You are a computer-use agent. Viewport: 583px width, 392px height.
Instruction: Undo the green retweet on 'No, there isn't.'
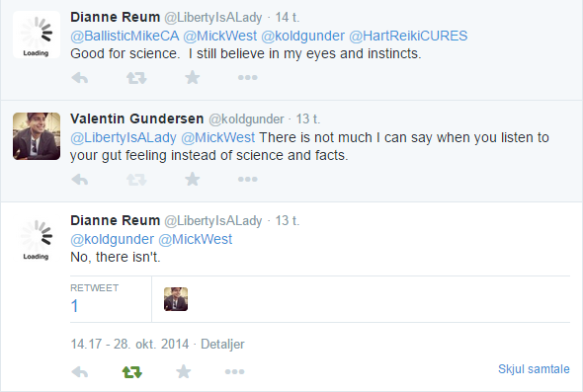(132, 371)
